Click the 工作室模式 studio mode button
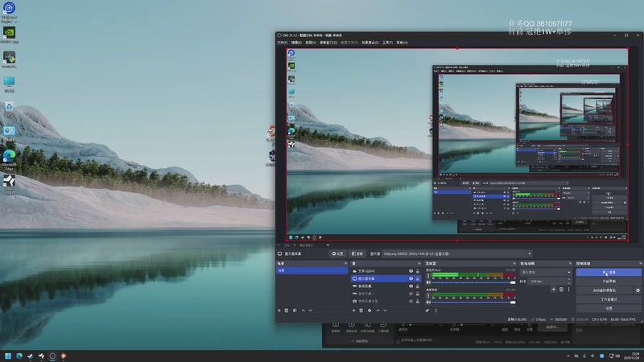Screen dimensions: 644x362 click(x=609, y=299)
